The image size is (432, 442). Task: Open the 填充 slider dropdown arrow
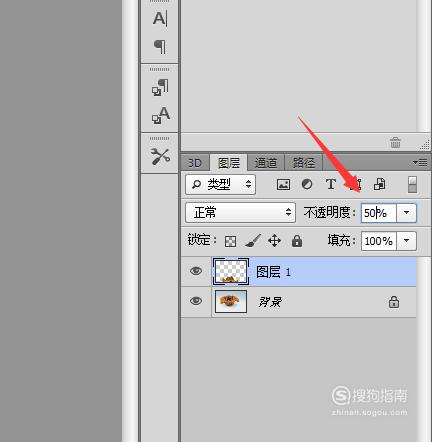click(x=406, y=241)
